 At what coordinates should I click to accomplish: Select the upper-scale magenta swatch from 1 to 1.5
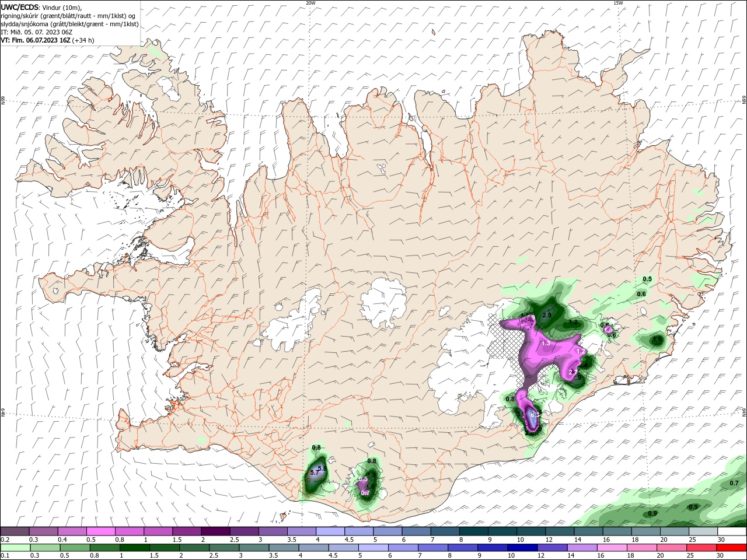click(158, 531)
